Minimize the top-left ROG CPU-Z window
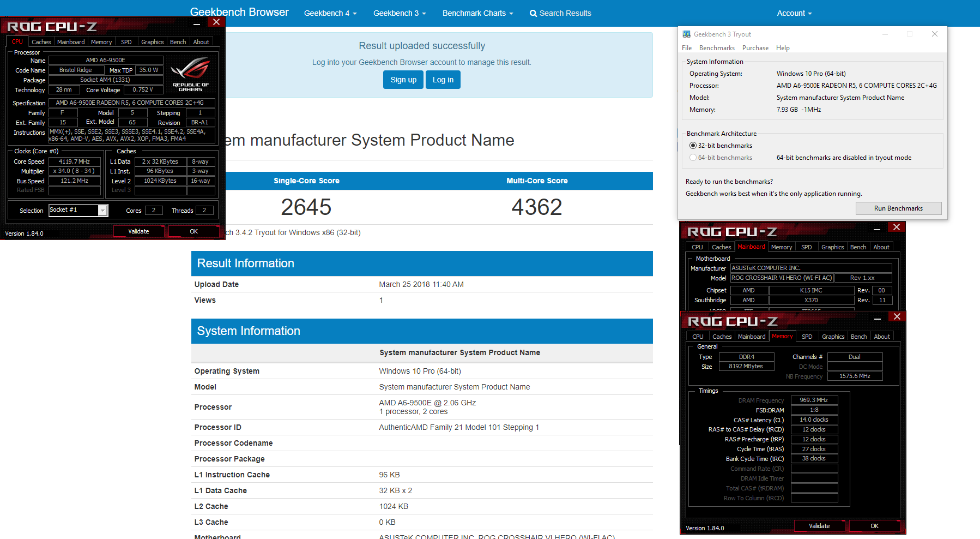Image resolution: width=980 pixels, height=539 pixels. click(197, 23)
